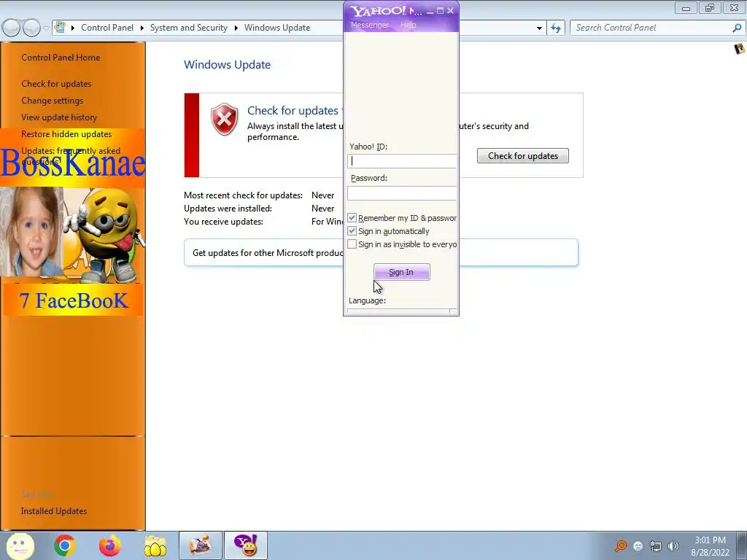The image size is (747, 560).
Task: Open the folder with eggs taskbar icon
Action: coord(155,545)
